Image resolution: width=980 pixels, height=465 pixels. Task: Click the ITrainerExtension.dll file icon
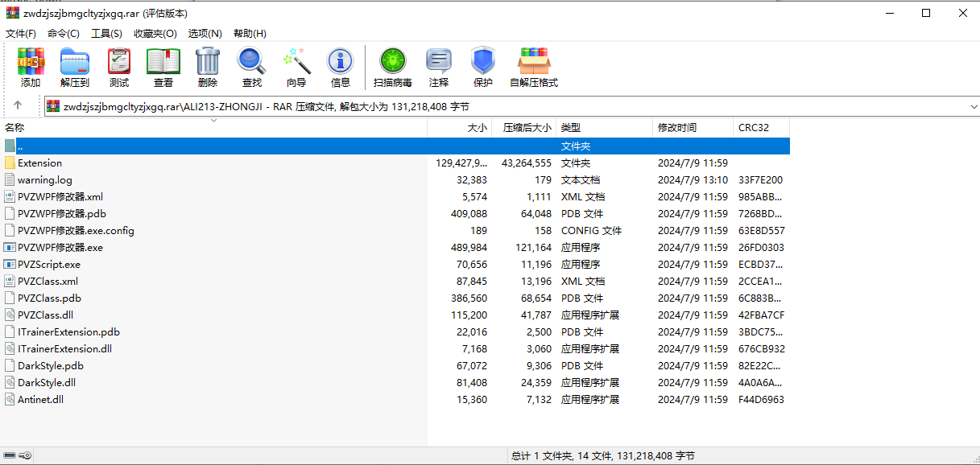tap(10, 349)
